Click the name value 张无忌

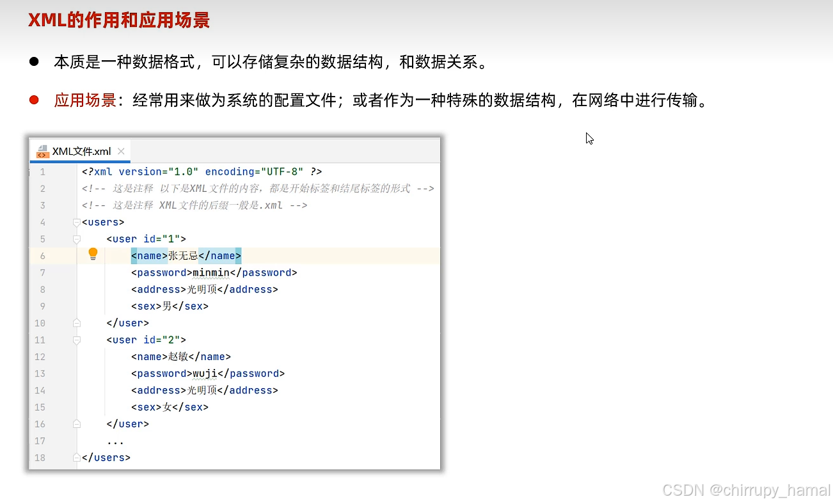[183, 256]
